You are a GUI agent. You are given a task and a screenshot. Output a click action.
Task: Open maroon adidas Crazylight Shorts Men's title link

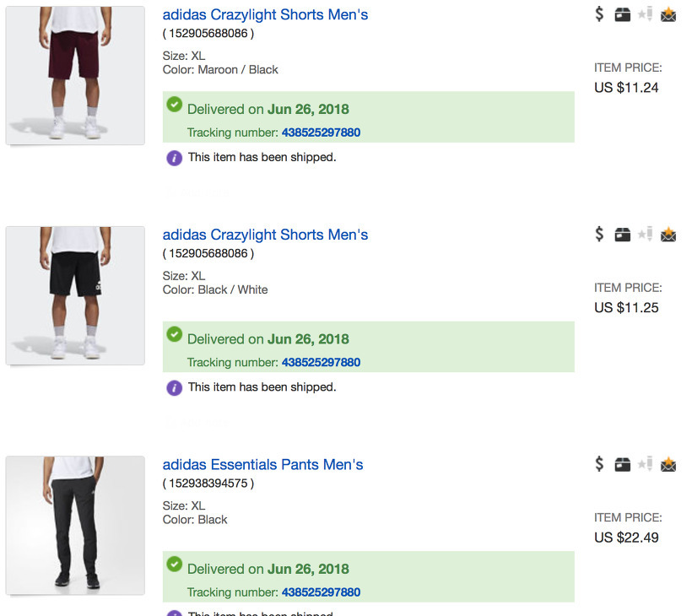tap(265, 14)
